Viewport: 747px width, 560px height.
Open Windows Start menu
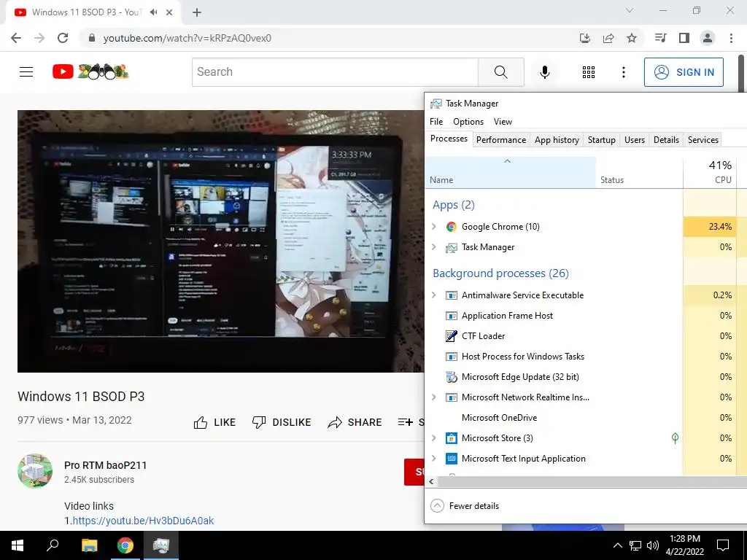18,545
